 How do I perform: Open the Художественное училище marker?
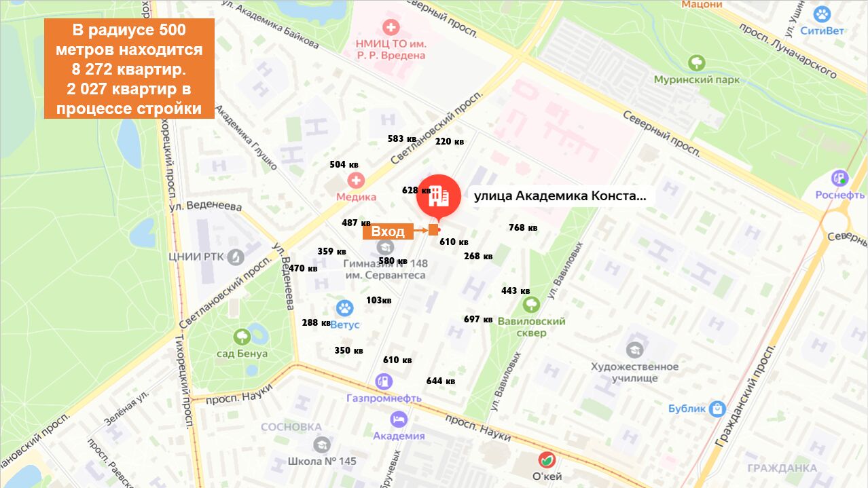pos(634,350)
